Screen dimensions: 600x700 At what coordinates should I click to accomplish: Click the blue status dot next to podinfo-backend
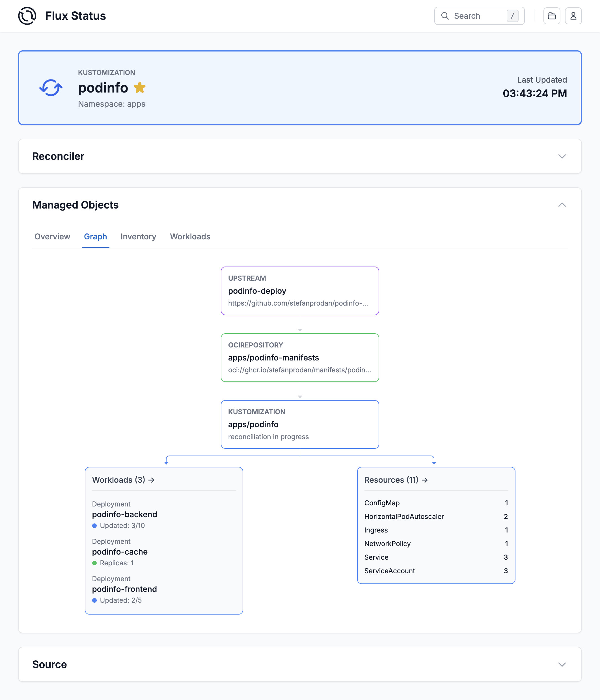pyautogui.click(x=94, y=526)
